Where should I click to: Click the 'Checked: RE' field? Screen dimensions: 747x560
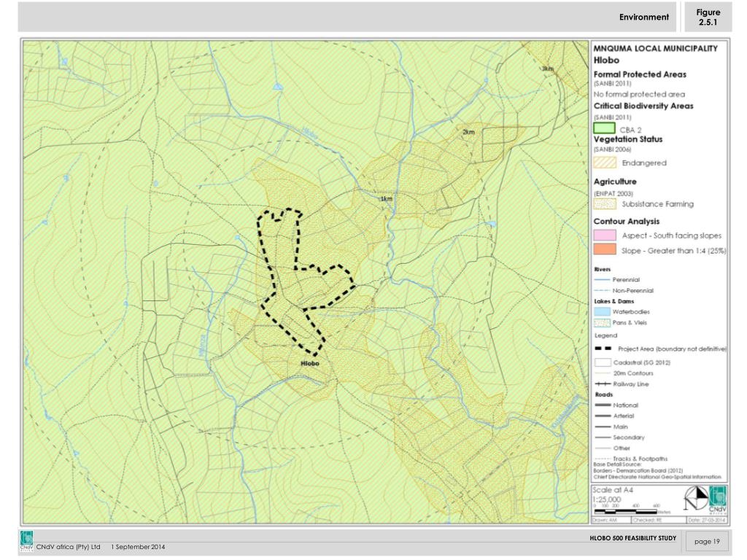tap(659, 520)
